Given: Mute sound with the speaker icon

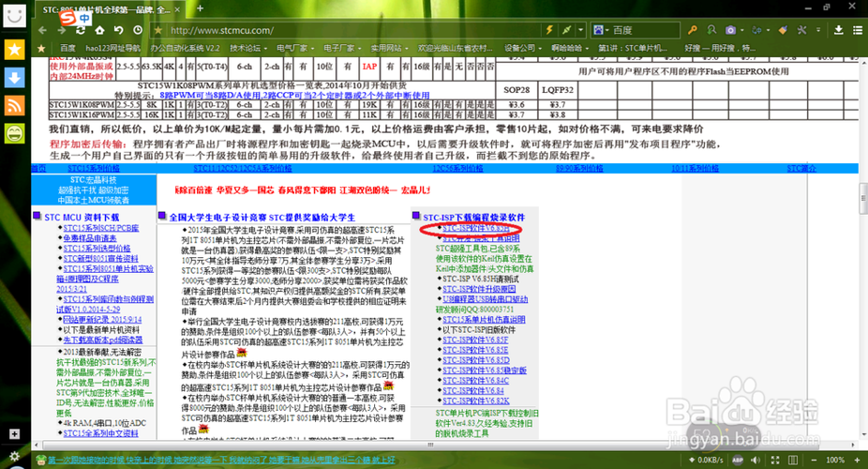Looking at the screenshot, I should point(756,460).
